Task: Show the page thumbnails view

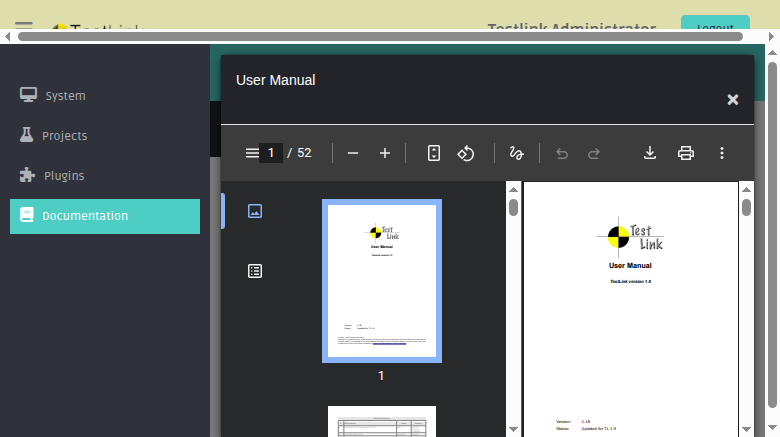Action: pyautogui.click(x=255, y=211)
